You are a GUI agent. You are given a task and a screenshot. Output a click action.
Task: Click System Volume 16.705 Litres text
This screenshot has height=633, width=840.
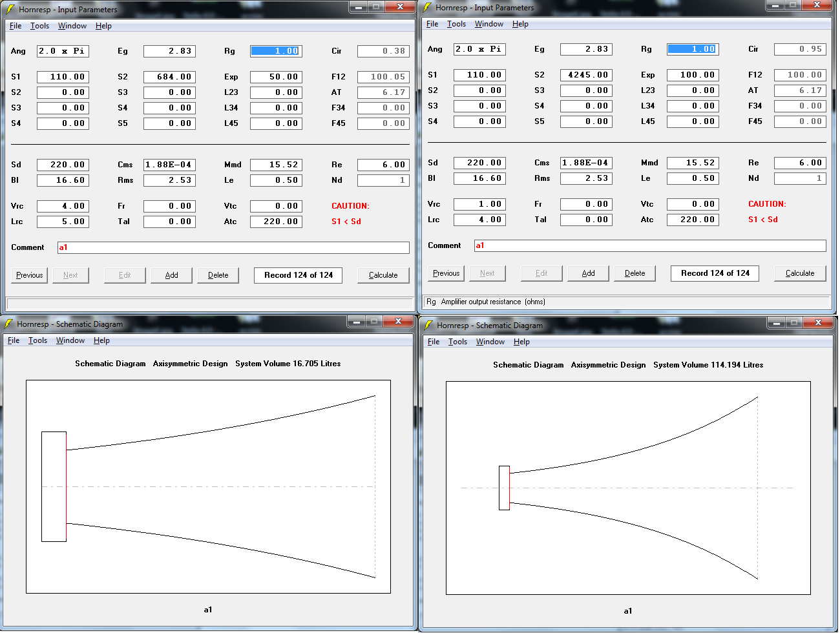tap(288, 364)
